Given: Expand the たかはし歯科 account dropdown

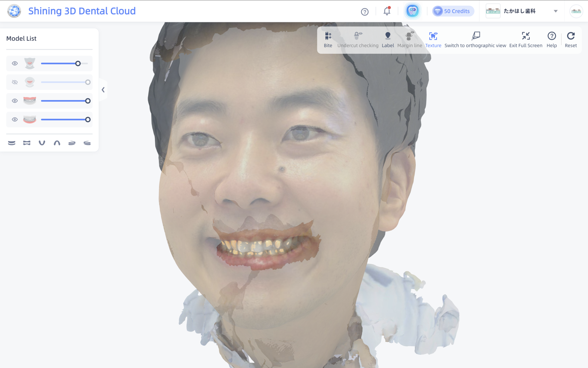Looking at the screenshot, I should point(556,11).
